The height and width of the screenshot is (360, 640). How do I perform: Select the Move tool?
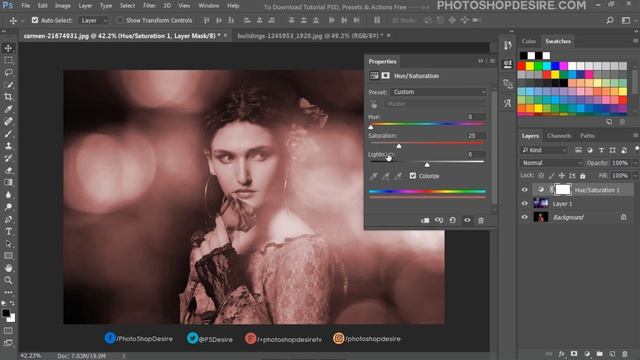click(x=8, y=48)
